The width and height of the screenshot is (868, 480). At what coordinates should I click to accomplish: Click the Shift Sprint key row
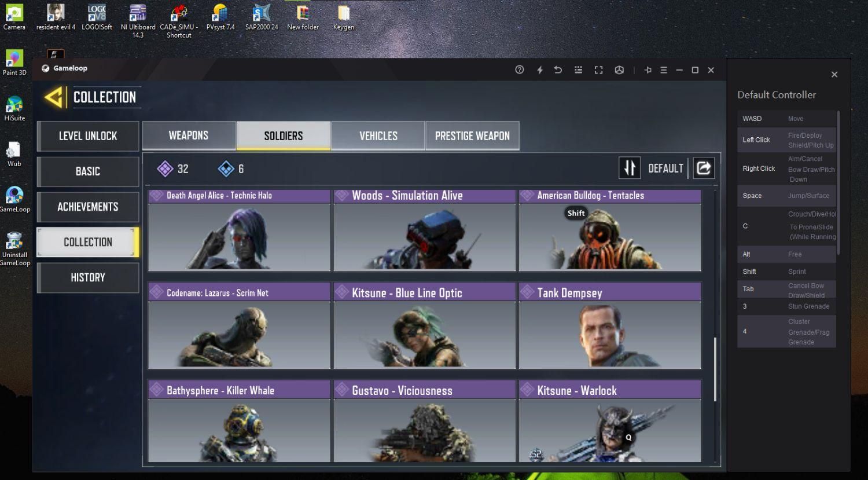[786, 272]
